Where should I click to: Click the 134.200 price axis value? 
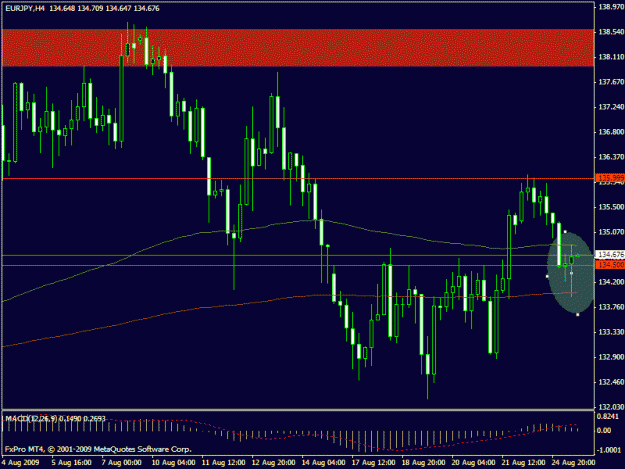coord(611,282)
